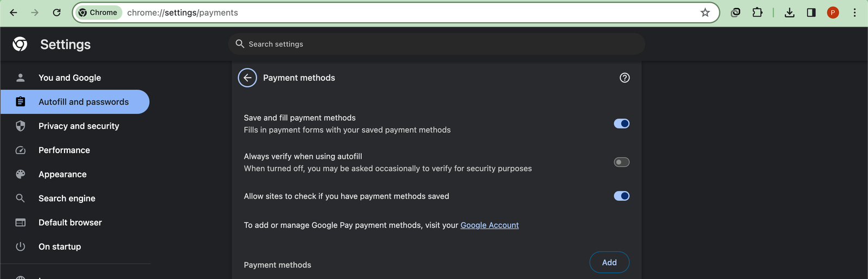This screenshot has height=279, width=868.
Task: Click the address bar URL
Action: tap(182, 12)
